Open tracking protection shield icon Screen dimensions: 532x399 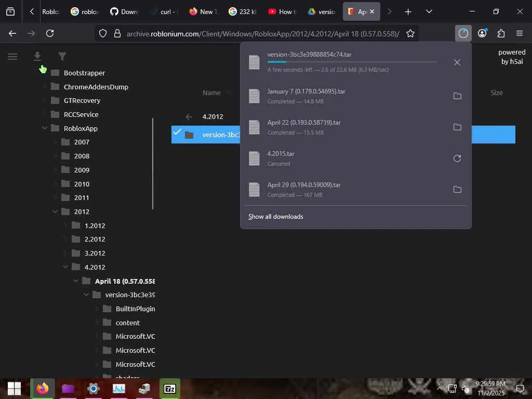coord(103,33)
